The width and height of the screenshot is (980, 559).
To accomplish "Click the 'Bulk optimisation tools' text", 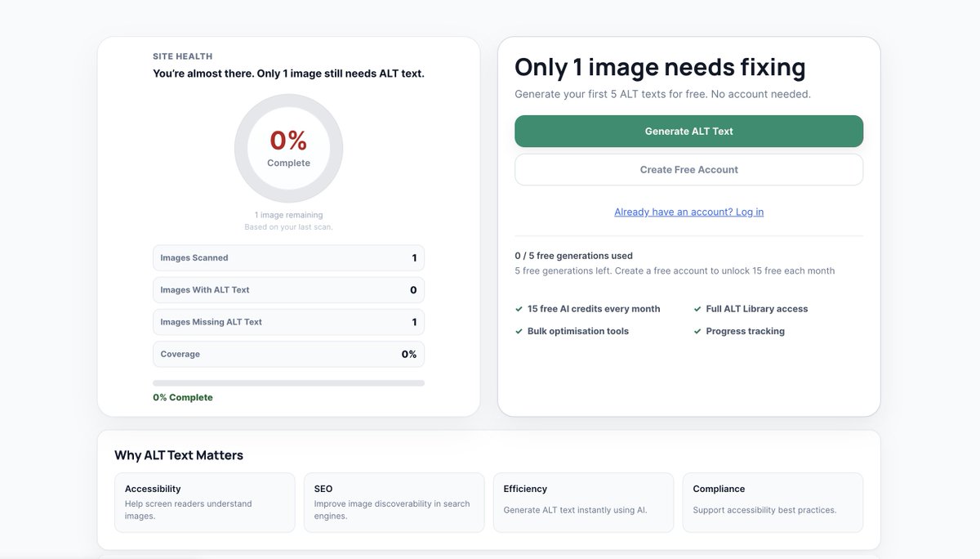I will (578, 331).
